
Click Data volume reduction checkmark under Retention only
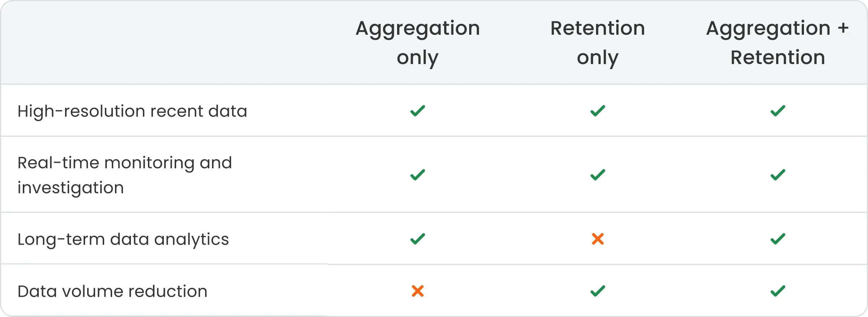[597, 291]
